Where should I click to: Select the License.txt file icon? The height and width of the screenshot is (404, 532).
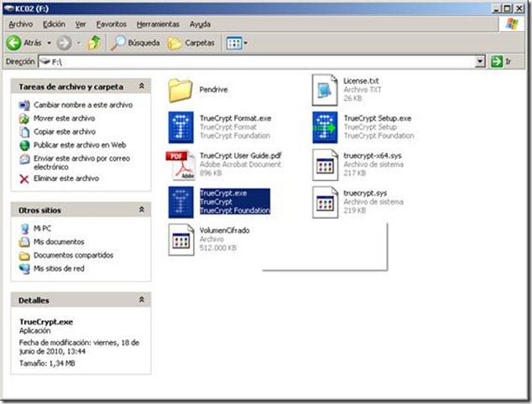tap(325, 91)
